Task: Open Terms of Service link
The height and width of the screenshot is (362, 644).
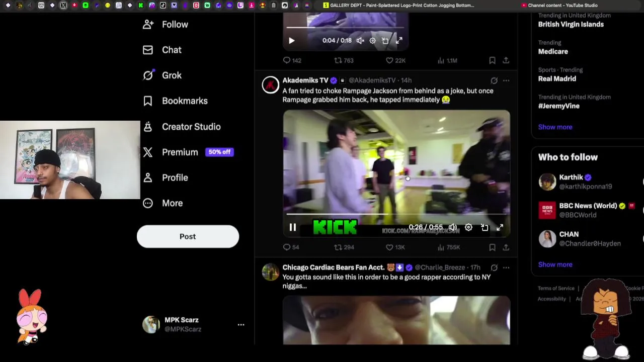Action: pyautogui.click(x=556, y=288)
